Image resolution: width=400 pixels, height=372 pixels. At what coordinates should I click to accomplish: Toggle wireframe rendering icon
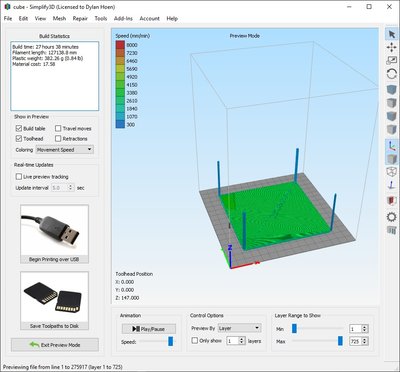point(392,172)
